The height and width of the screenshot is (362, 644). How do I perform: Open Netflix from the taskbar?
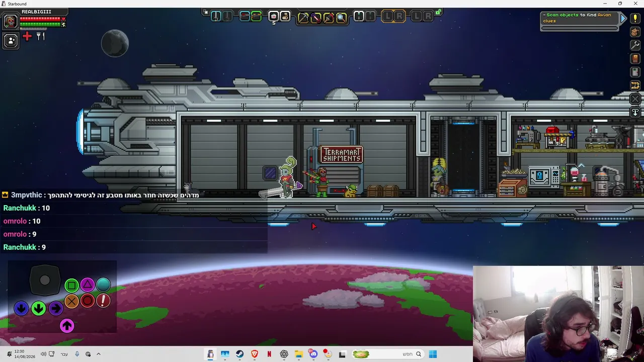pos(269,354)
